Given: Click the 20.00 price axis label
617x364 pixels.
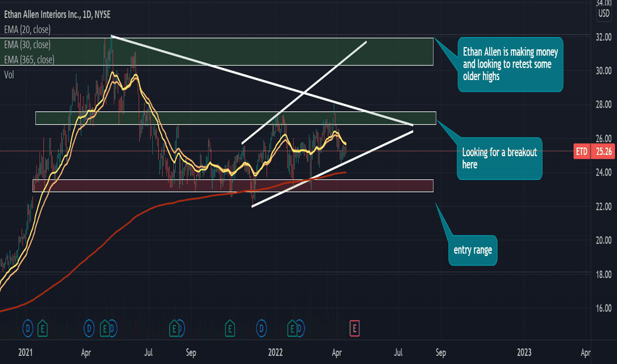Looking at the screenshot, I should (x=604, y=240).
